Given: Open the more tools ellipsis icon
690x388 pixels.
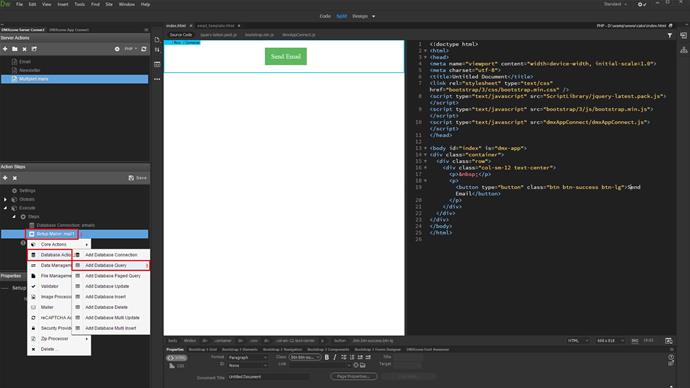Looking at the screenshot, I should pyautogui.click(x=157, y=79).
